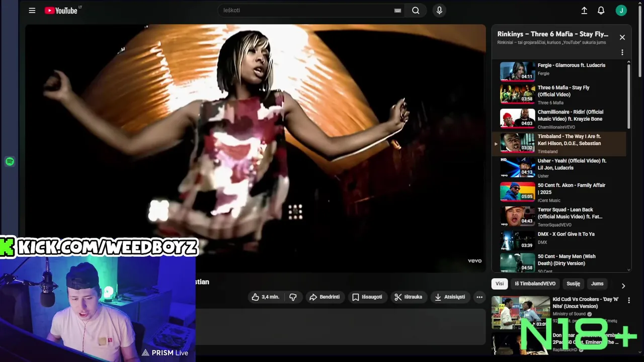Image resolution: width=644 pixels, height=362 pixels.
Task: Click the Fergie channel name in playlist
Action: pos(543,73)
